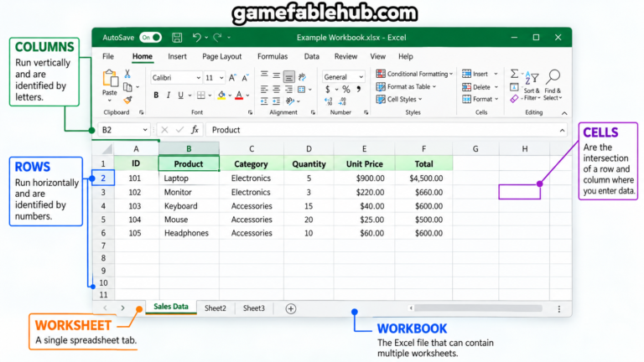Screen dimensions: 644x362
Task: Increase font size with larger A
Action: coord(232,78)
